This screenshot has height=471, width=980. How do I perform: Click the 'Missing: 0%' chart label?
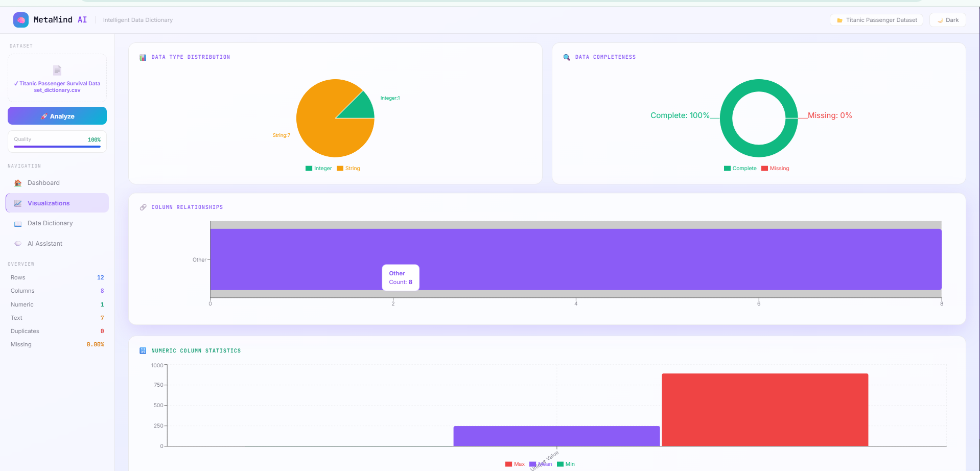pos(830,115)
